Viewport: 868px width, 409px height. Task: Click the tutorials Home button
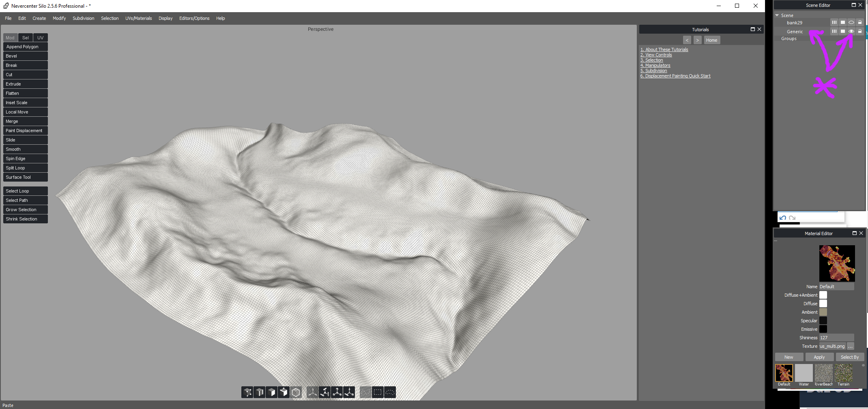point(712,40)
